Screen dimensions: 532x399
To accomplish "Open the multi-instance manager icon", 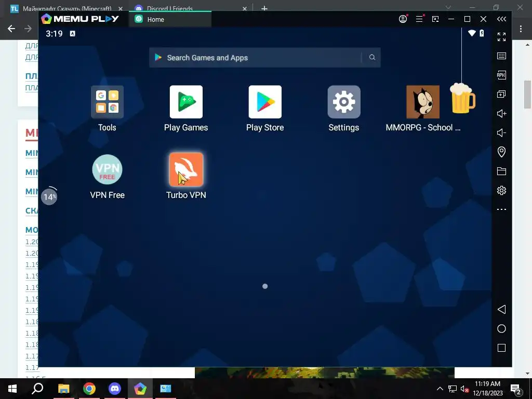I will point(501,95).
